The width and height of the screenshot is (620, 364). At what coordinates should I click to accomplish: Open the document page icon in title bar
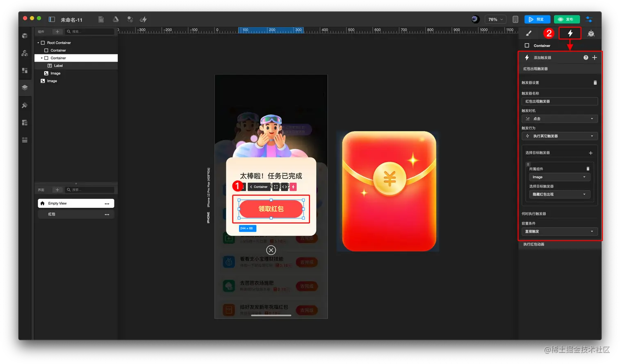coord(101,19)
